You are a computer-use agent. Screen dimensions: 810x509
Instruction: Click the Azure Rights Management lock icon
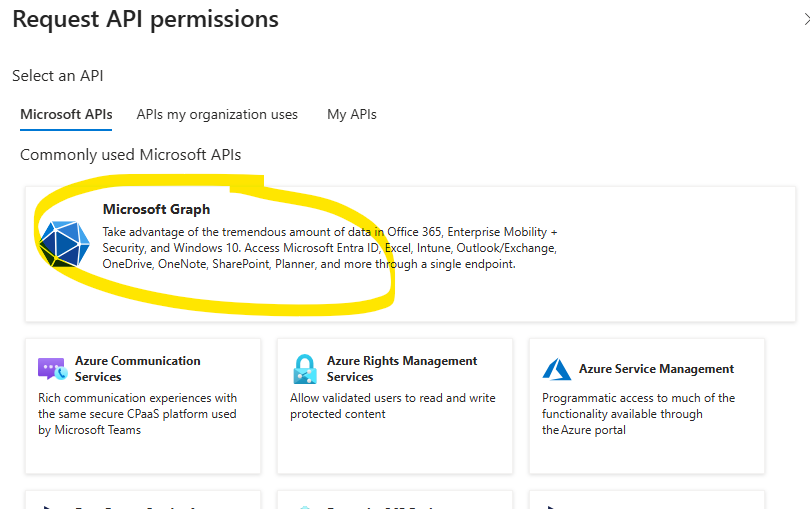304,369
